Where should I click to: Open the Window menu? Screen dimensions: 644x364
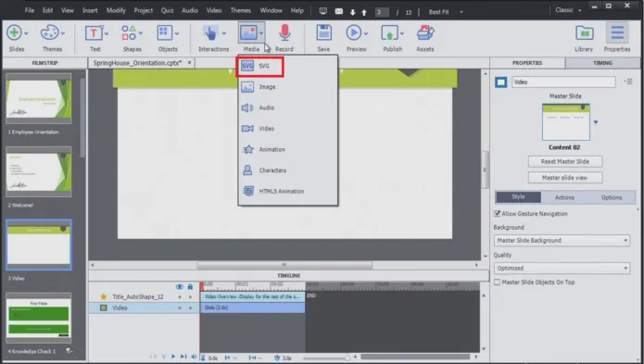[x=271, y=11]
